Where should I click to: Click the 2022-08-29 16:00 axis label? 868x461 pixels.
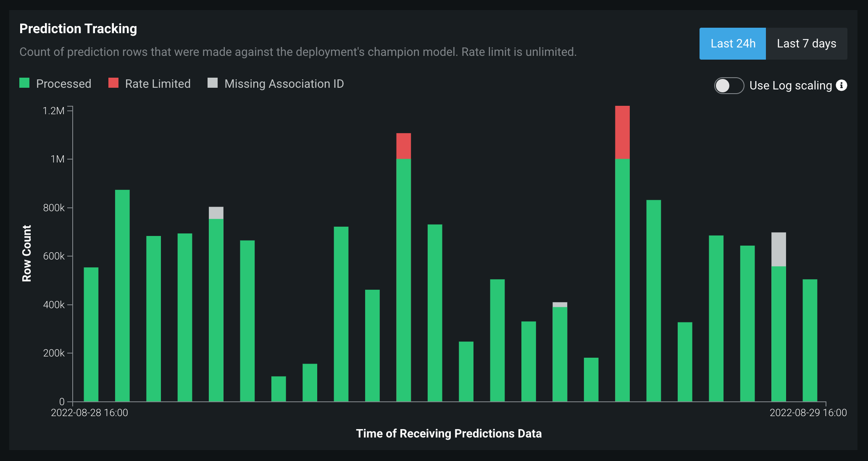tap(808, 413)
